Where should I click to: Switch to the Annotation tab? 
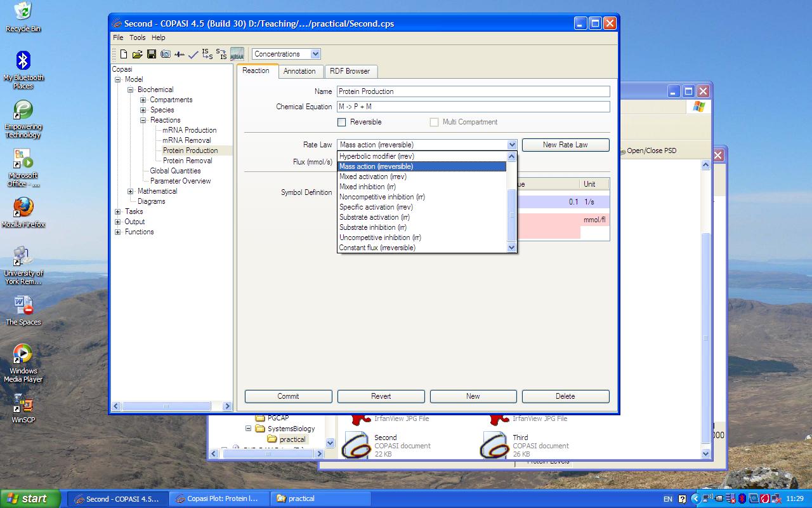click(x=299, y=71)
